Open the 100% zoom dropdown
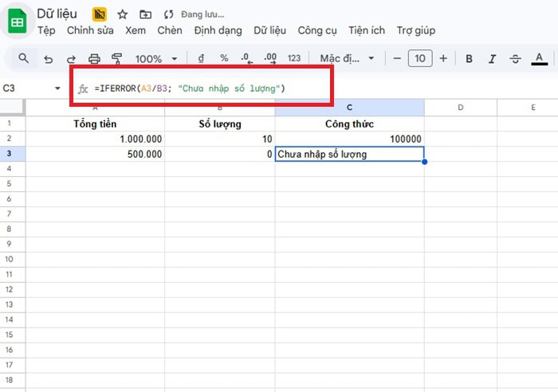558x392 pixels. (x=159, y=58)
